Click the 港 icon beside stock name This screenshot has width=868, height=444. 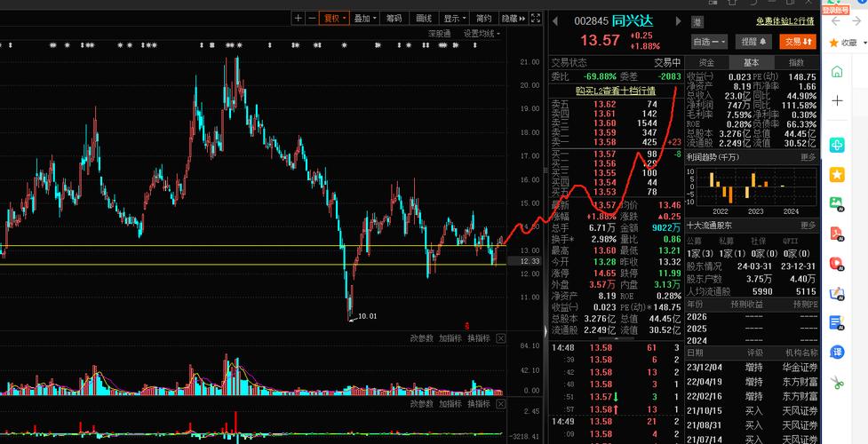click(697, 21)
